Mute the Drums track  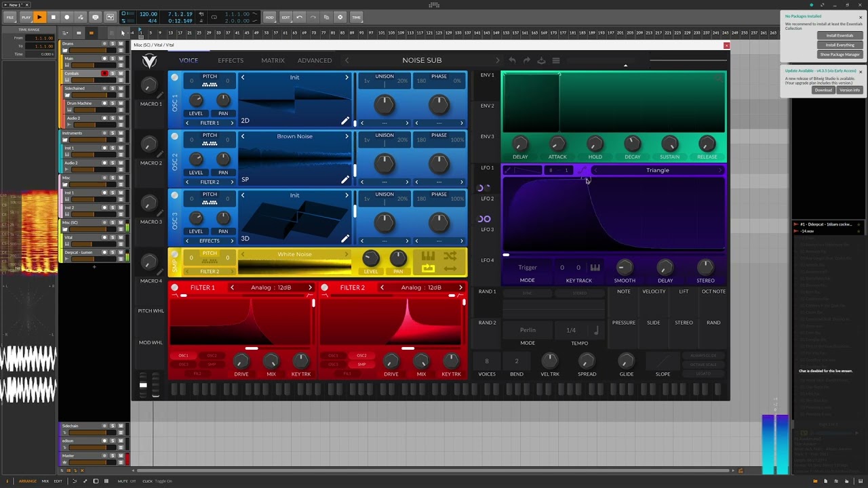[x=121, y=44]
